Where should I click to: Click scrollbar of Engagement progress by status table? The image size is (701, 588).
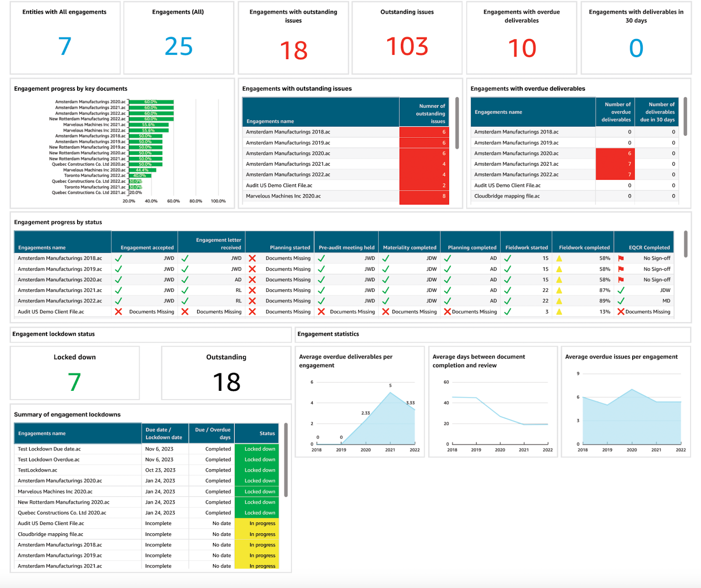tap(686, 244)
